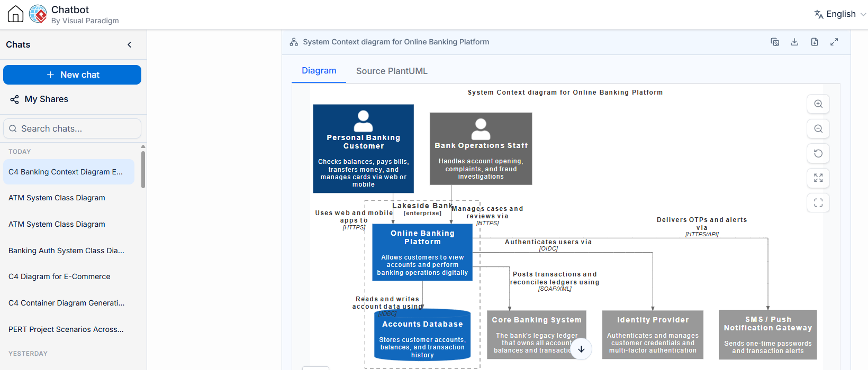Fit diagram to view with expand arrows
Screen dimensions: 868x370
point(818,178)
